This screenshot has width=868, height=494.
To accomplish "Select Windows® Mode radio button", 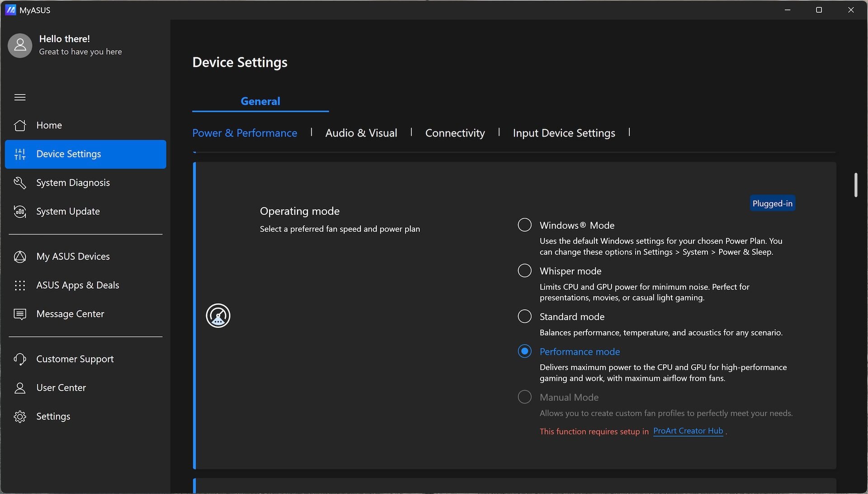I will tap(524, 225).
